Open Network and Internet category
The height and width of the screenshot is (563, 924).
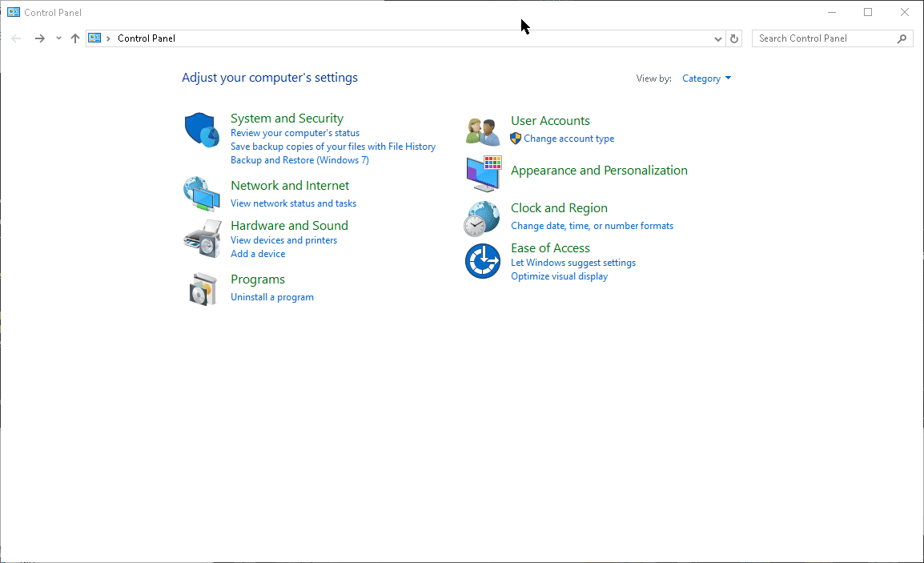(x=290, y=185)
